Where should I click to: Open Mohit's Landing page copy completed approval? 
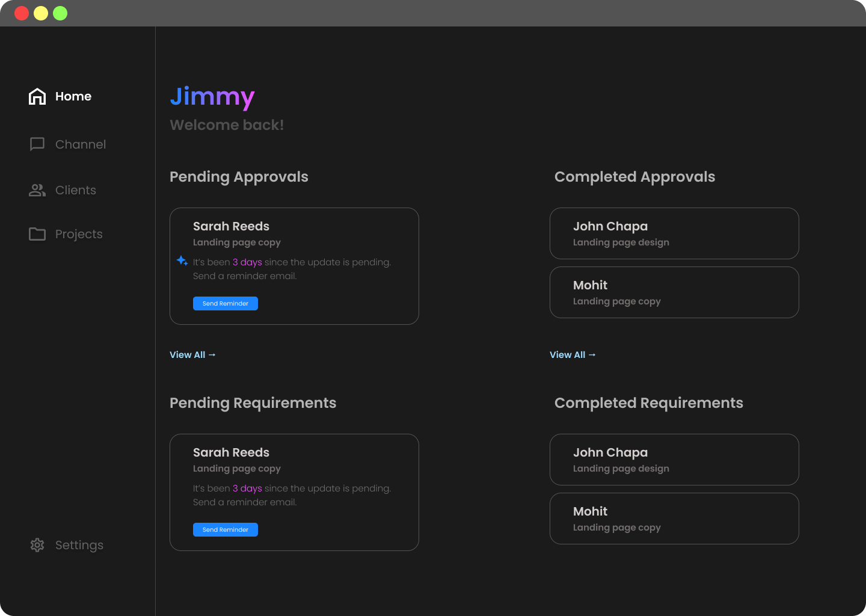point(674,292)
